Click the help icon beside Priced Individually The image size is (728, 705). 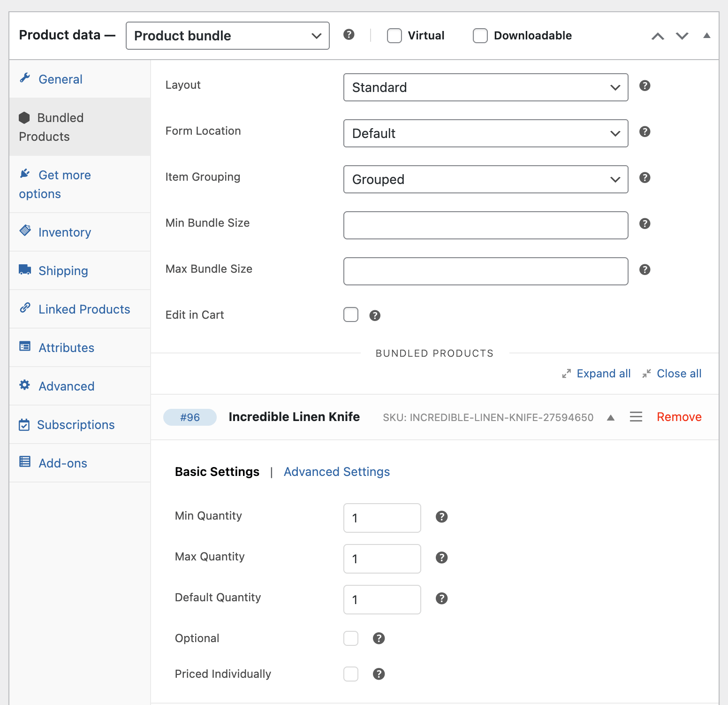(x=379, y=674)
